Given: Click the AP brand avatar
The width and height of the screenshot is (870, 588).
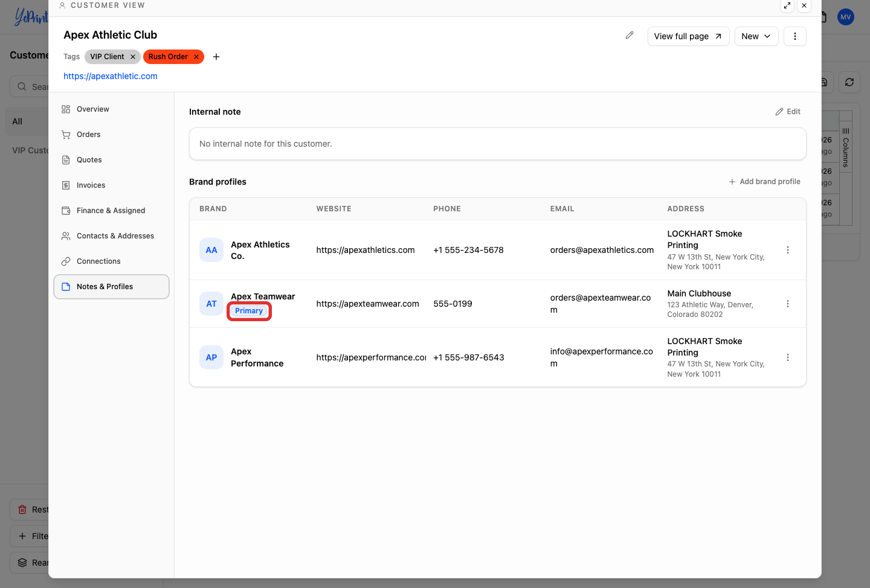Looking at the screenshot, I should pyautogui.click(x=211, y=357).
